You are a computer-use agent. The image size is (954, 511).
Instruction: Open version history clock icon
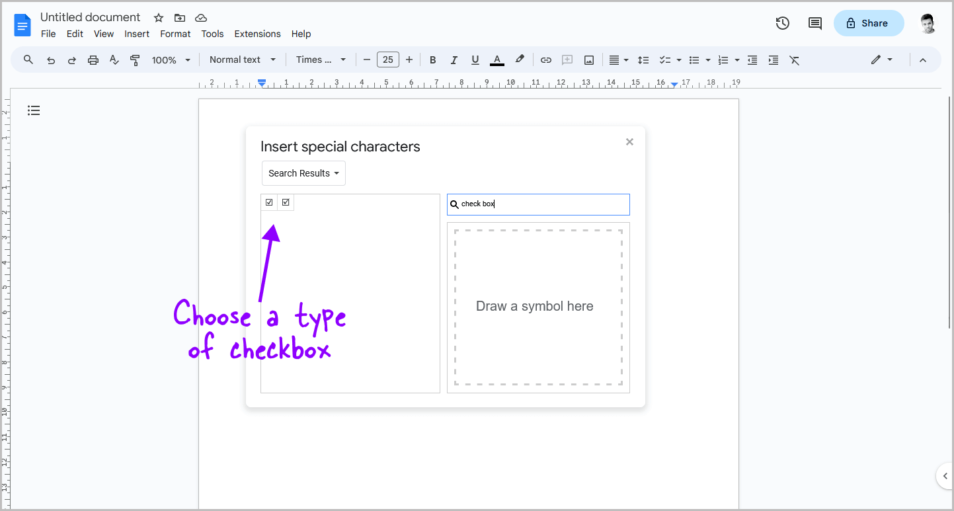pos(782,23)
